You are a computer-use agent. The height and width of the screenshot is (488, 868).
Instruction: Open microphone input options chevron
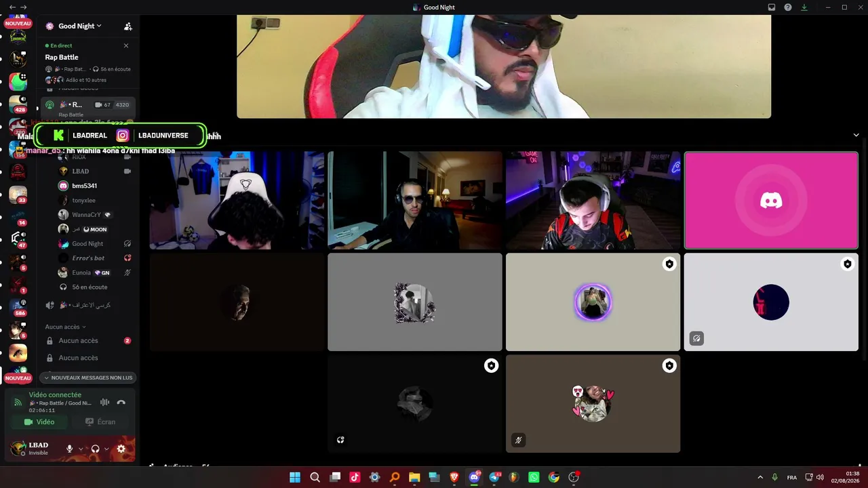point(81,449)
